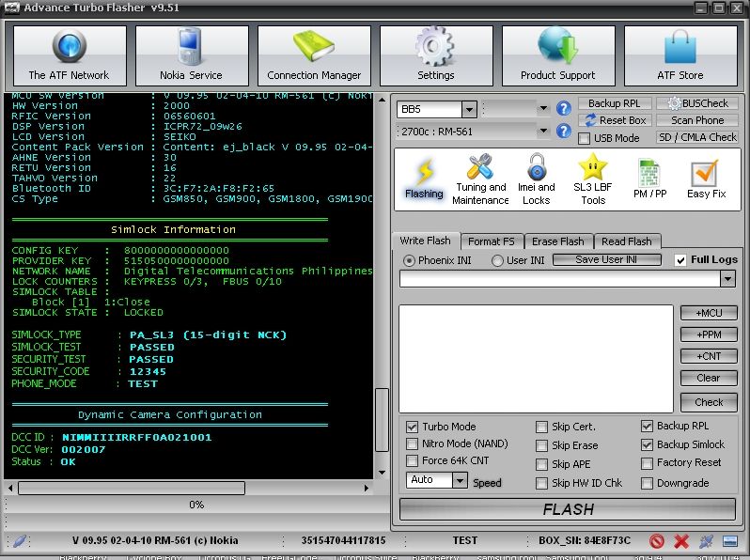Viewport: 750px width, 560px height.
Task: Open Nokia Service section
Action: pos(192,55)
